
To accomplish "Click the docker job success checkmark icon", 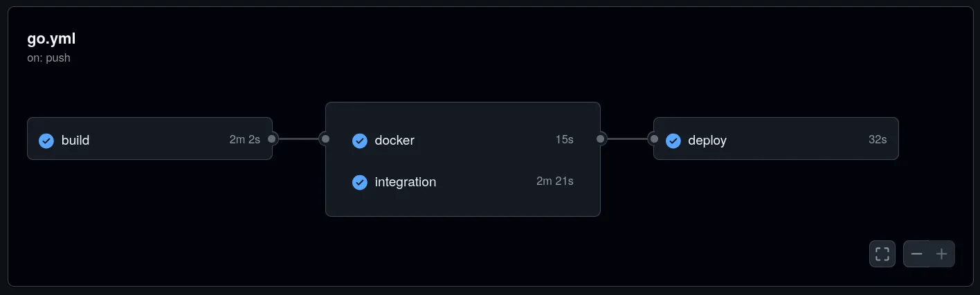I will [x=360, y=141].
